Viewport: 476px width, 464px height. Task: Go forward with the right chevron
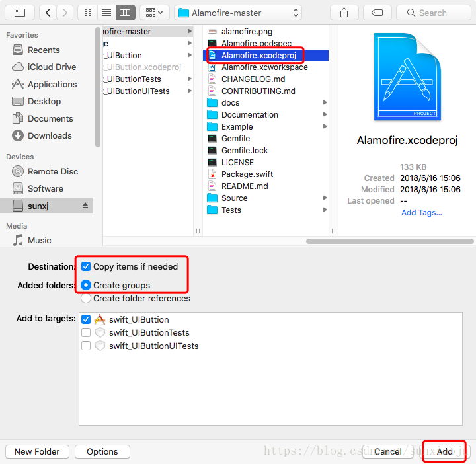pyautogui.click(x=65, y=13)
